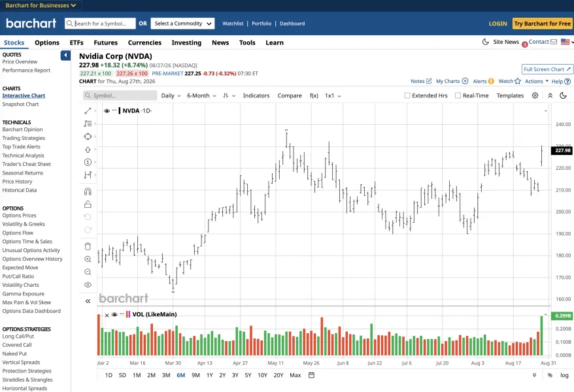Click Try Barchart for Free button
This screenshot has height=392, width=574.
[x=542, y=24]
